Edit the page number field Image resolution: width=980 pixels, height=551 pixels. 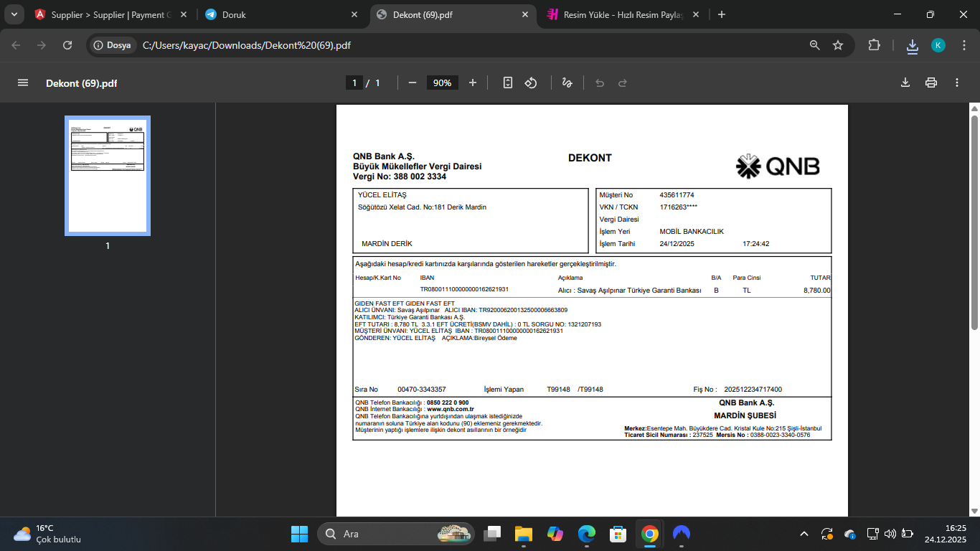[354, 83]
